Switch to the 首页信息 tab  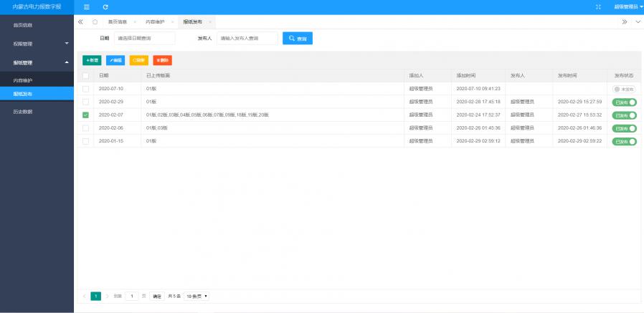click(118, 22)
